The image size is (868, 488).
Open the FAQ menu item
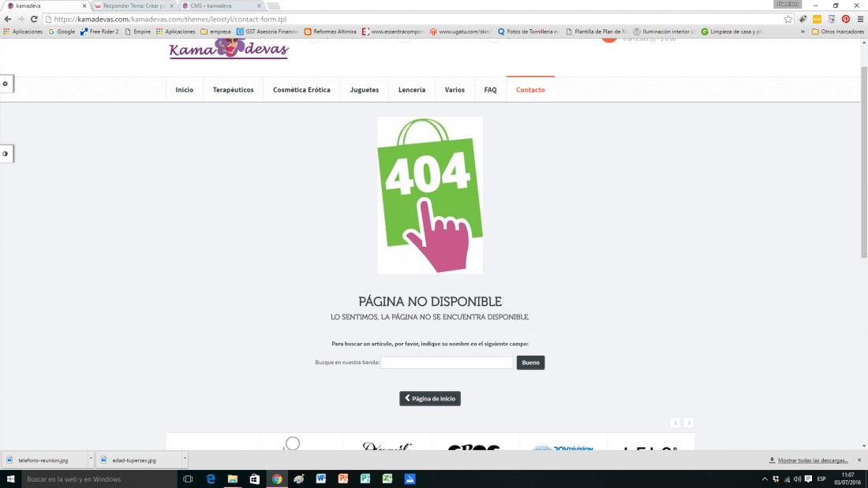click(491, 90)
